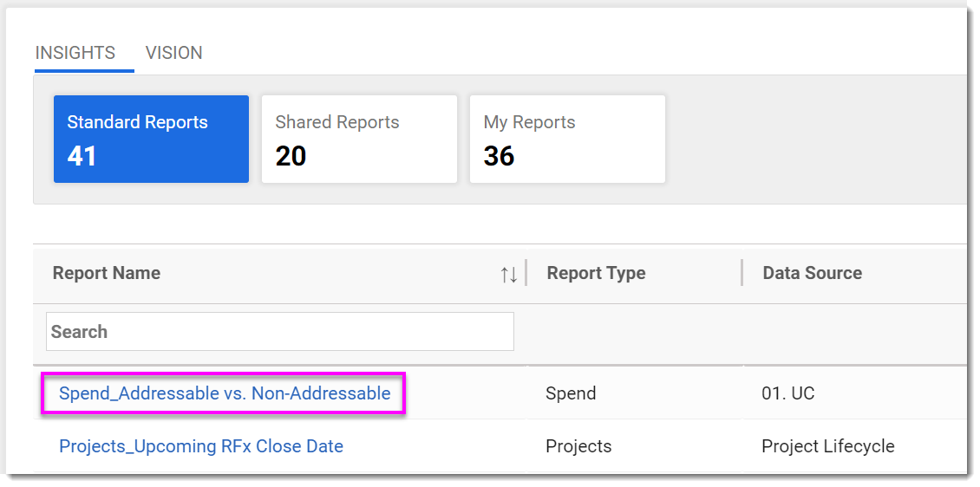Click the divider between Report Name and Report Type

click(x=526, y=273)
